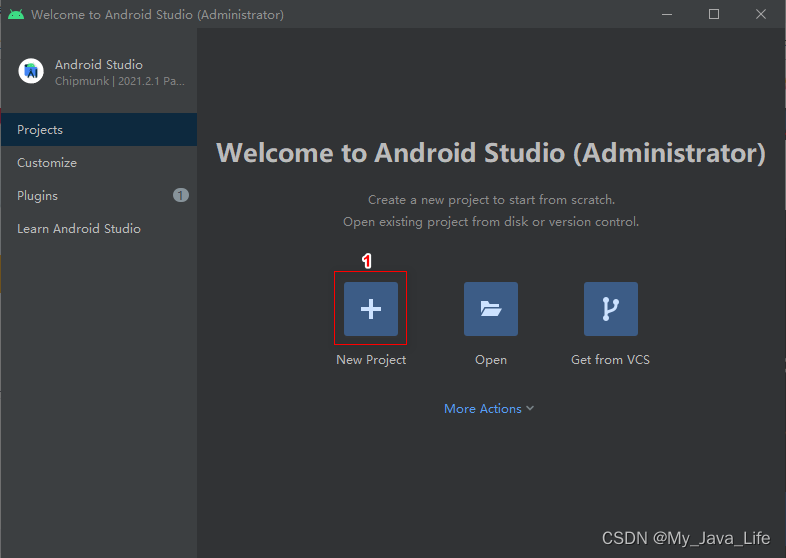Viewport: 786px width, 558px height.
Task: Open Learn Android Studio section
Action: point(99,229)
